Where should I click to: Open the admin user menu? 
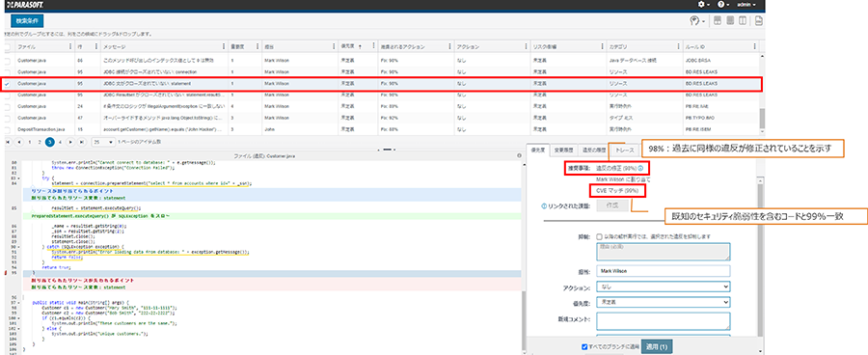point(746,5)
